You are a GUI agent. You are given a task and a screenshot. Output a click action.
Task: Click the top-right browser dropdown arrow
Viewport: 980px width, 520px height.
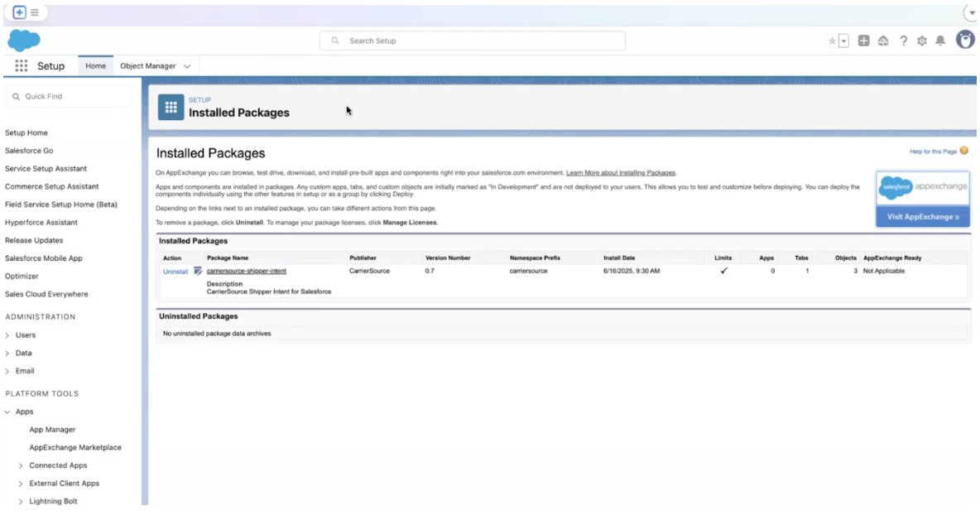(x=971, y=12)
